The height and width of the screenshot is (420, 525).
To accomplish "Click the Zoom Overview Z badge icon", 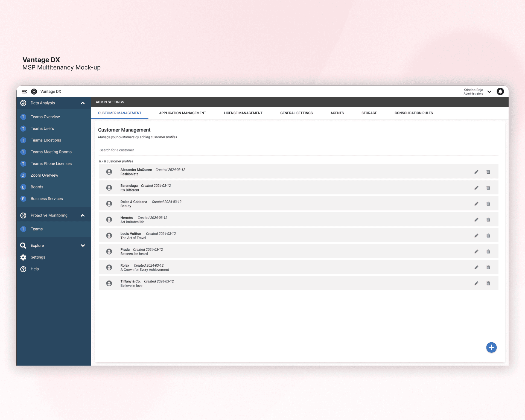I will [23, 175].
